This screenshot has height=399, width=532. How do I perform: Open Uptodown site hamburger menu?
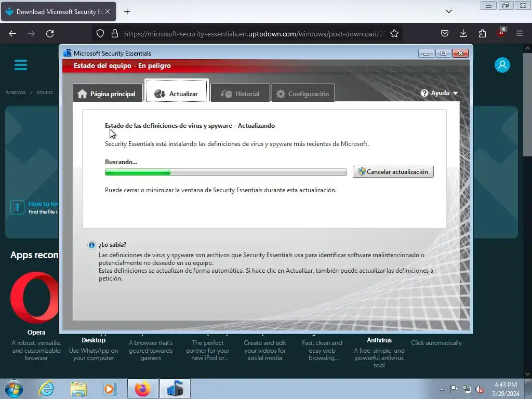[x=21, y=65]
